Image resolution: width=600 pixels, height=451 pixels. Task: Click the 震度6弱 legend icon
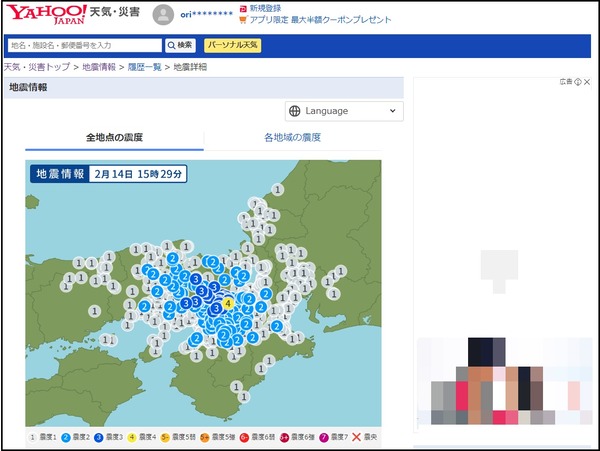click(244, 437)
